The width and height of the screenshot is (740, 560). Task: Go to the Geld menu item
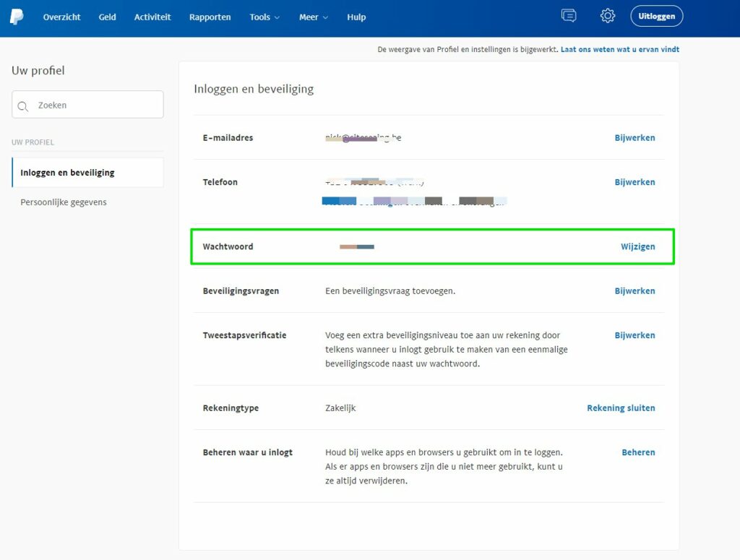tap(107, 17)
